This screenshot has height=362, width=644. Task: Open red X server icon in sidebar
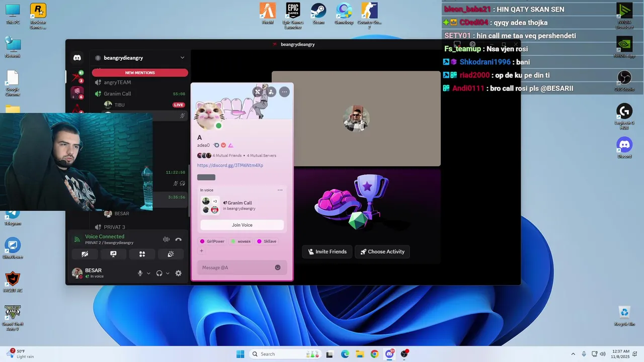[x=77, y=76]
